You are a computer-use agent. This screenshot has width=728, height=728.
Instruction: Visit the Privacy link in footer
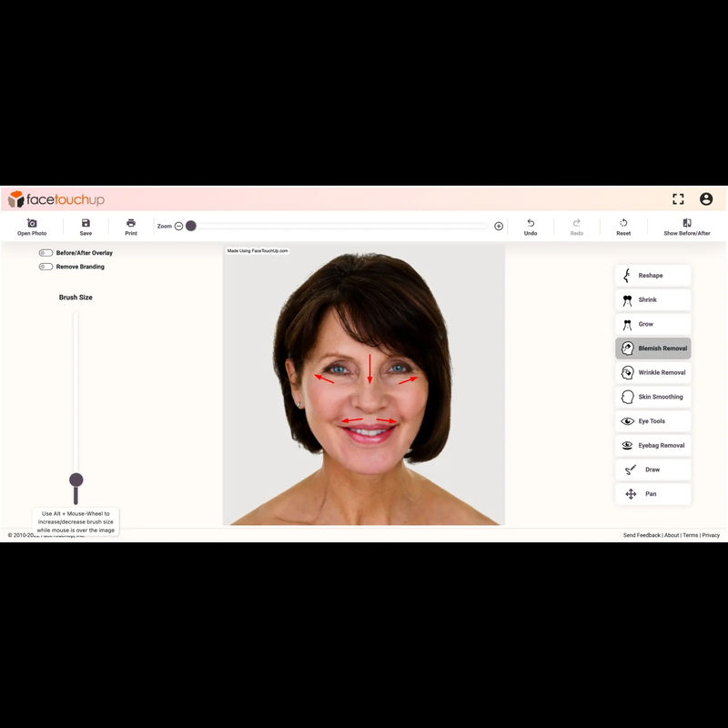711,535
